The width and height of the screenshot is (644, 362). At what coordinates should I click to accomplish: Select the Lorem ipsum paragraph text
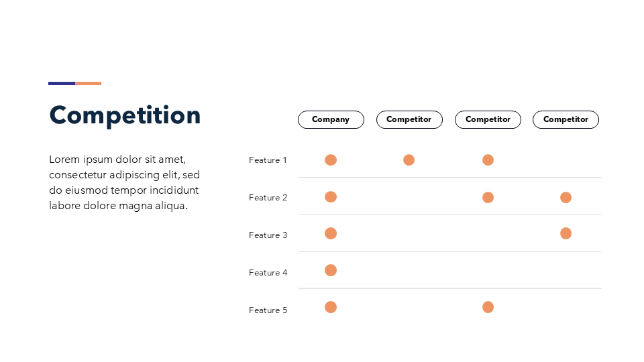point(124,182)
